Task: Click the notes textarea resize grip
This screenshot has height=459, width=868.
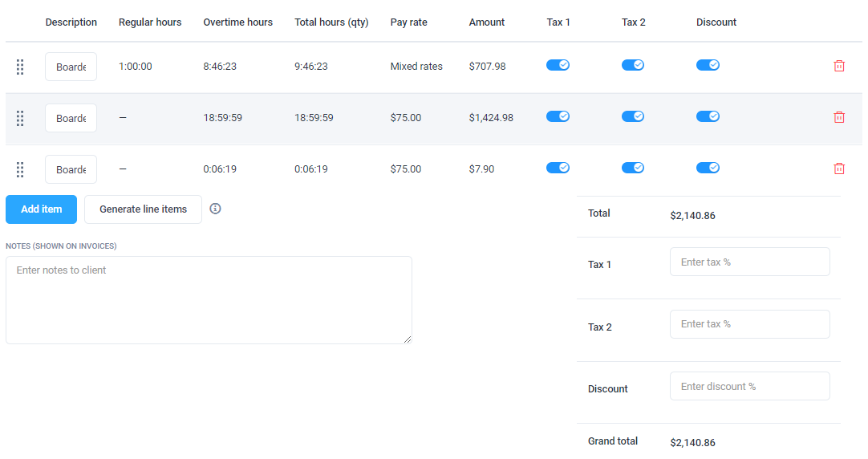Action: coord(408,339)
